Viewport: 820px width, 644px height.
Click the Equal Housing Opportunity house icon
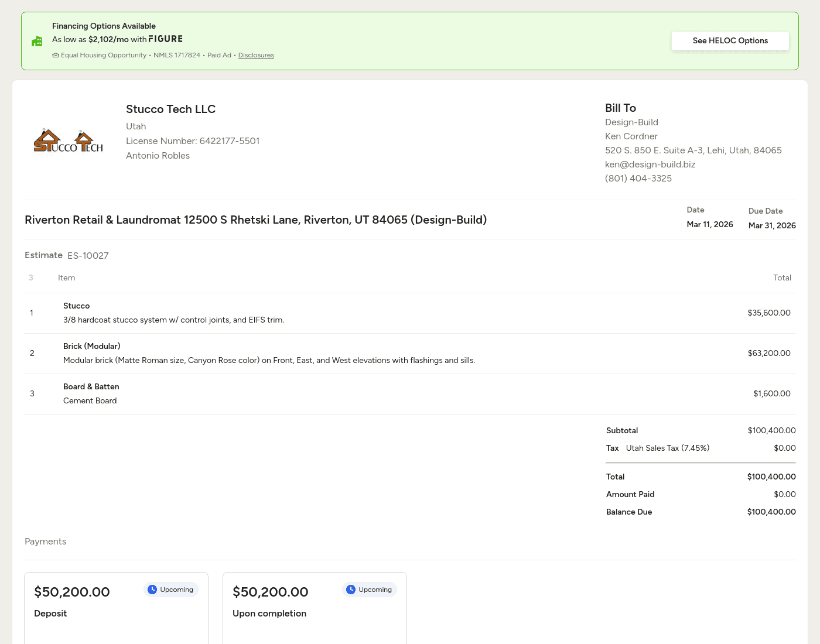[56, 55]
